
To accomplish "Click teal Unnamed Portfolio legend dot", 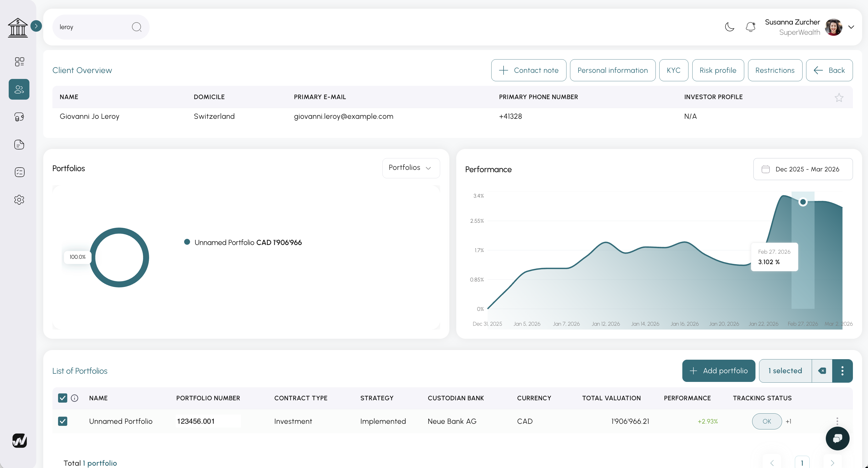I will coord(187,242).
